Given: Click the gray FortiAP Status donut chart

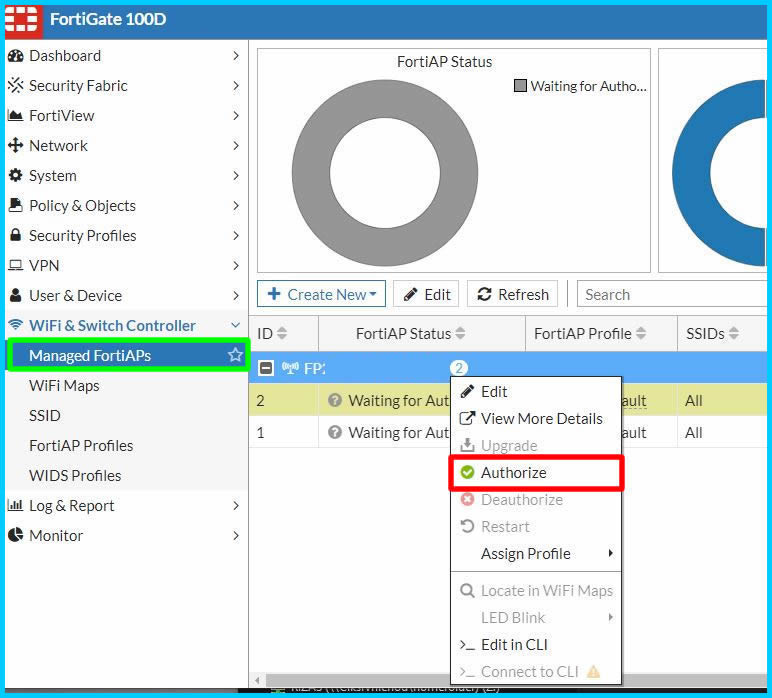Looking at the screenshot, I should (385, 173).
